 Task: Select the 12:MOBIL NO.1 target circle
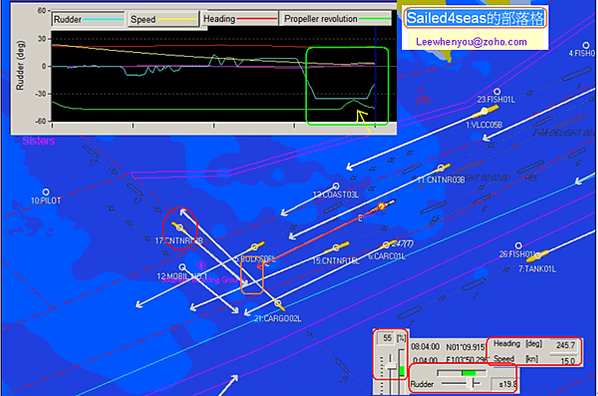tap(182, 267)
